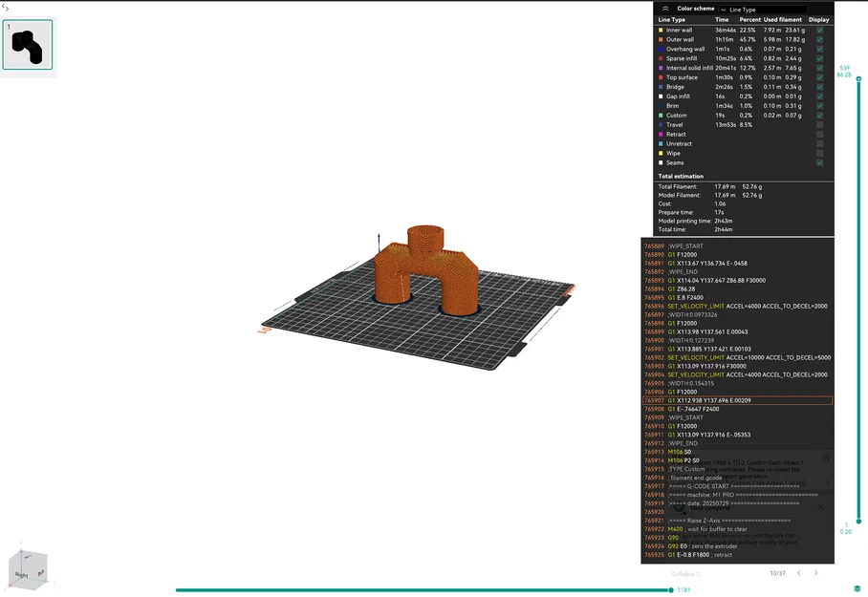The width and height of the screenshot is (868, 597).
Task: Click the Line Type column header
Action: pyautogui.click(x=671, y=19)
